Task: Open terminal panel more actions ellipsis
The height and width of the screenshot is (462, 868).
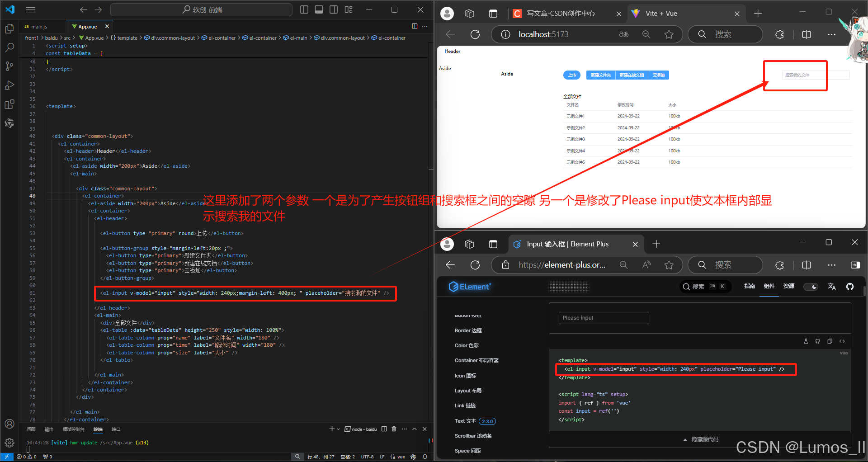Action: tap(404, 429)
